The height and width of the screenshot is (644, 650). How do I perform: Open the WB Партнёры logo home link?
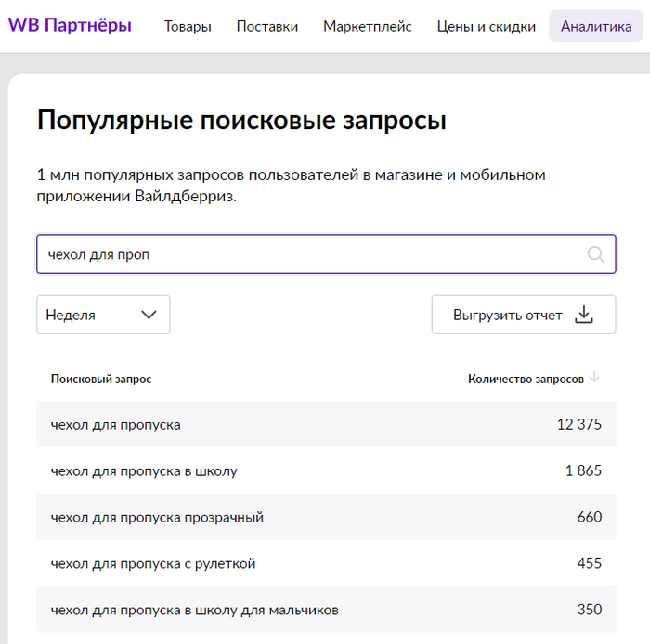pyautogui.click(x=70, y=26)
